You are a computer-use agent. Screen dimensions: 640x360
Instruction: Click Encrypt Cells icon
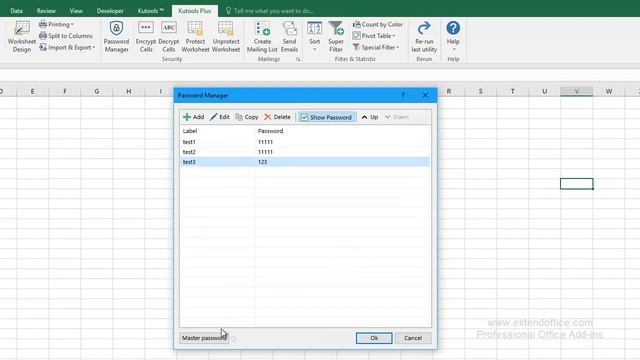pos(146,37)
